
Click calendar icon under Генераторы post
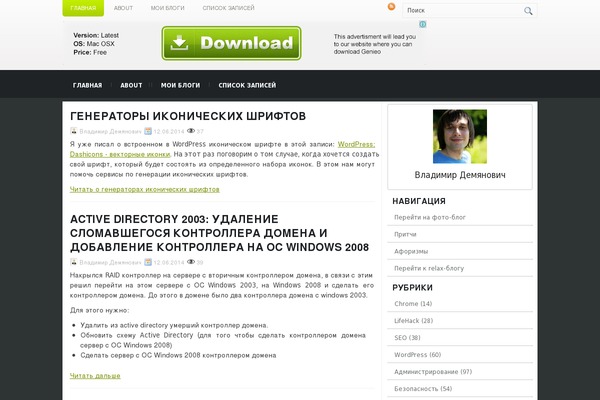pyautogui.click(x=148, y=131)
